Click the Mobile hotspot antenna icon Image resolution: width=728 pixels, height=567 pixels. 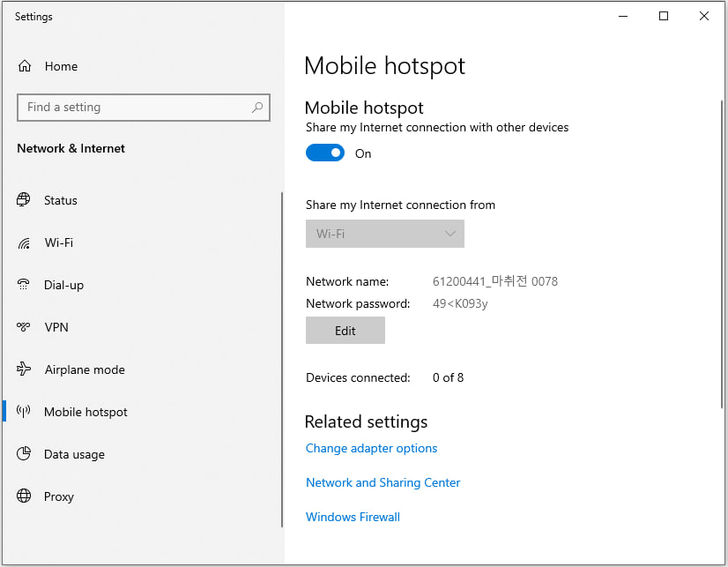(x=23, y=412)
